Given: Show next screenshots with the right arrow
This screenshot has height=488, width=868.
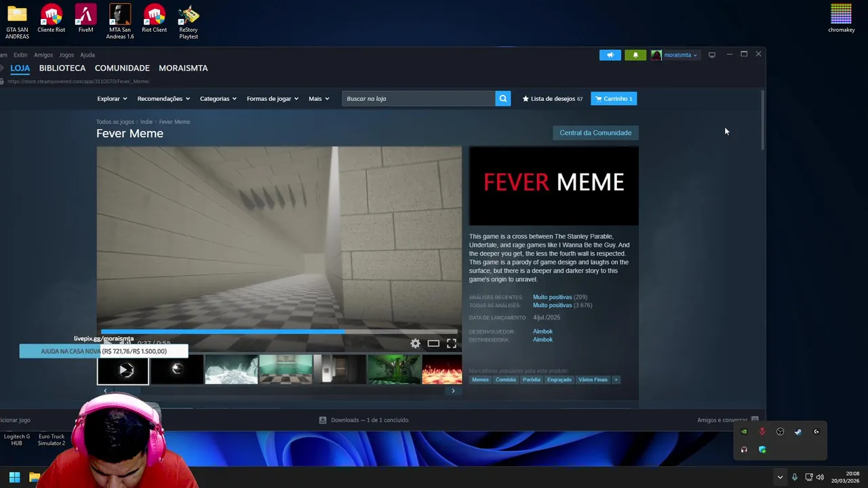Looking at the screenshot, I should 453,390.
